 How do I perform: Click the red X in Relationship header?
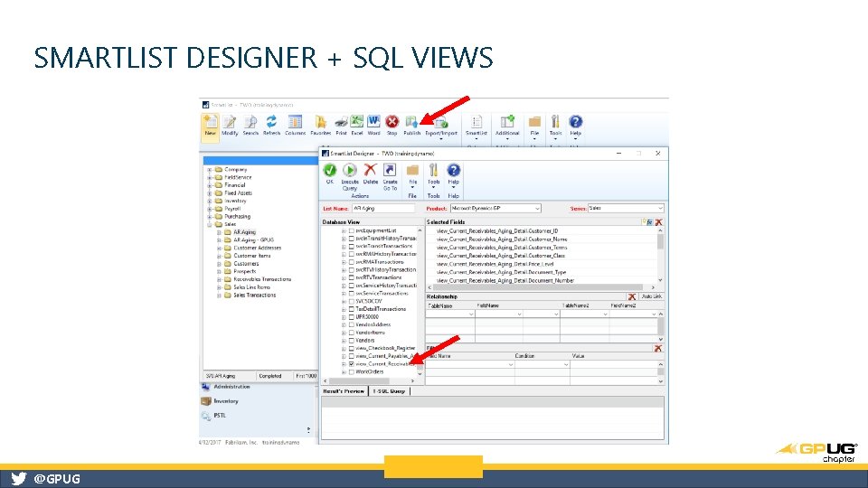click(632, 296)
